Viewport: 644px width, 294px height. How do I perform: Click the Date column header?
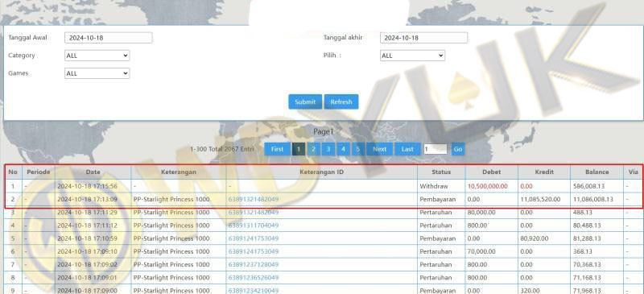93,172
